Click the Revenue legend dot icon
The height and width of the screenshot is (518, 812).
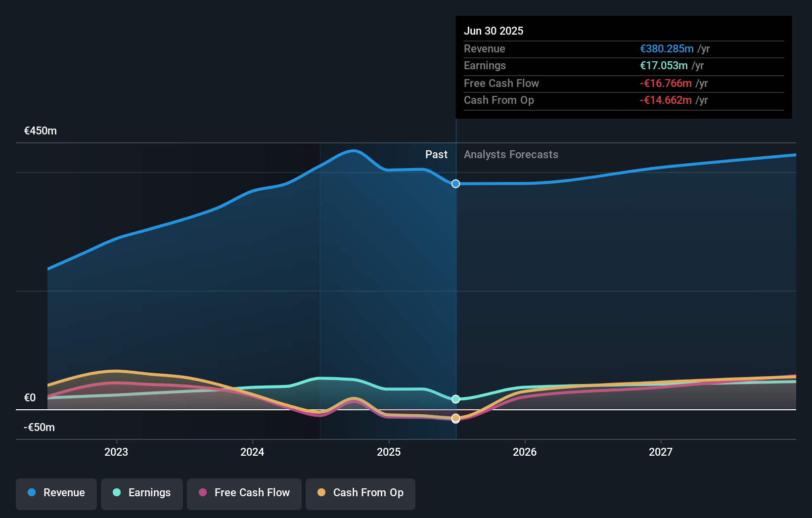click(x=32, y=493)
